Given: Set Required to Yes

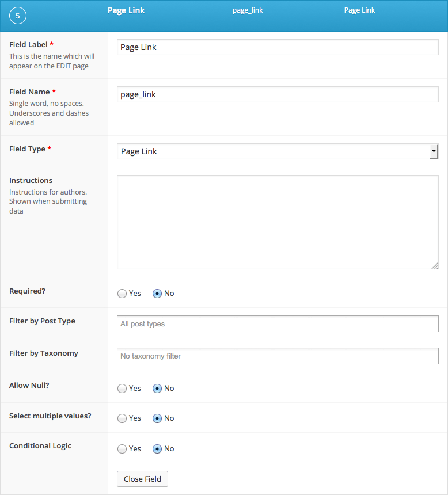Looking at the screenshot, I should (x=122, y=294).
